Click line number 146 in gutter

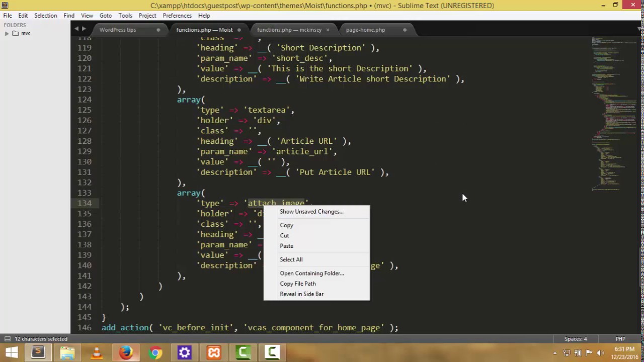click(x=85, y=327)
